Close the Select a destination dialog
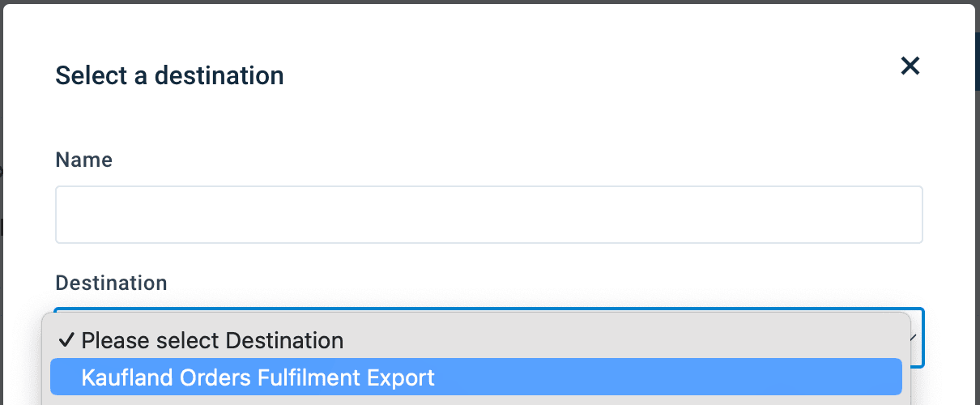 [x=910, y=66]
